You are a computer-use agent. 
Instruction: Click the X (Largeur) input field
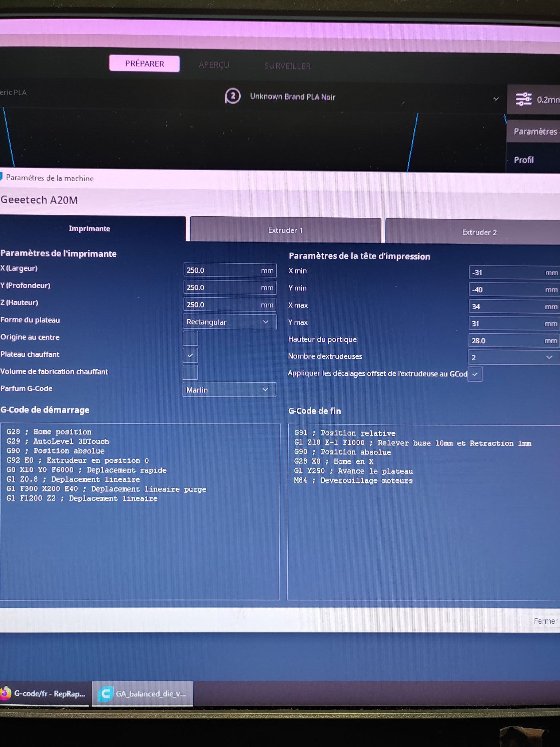(x=230, y=270)
